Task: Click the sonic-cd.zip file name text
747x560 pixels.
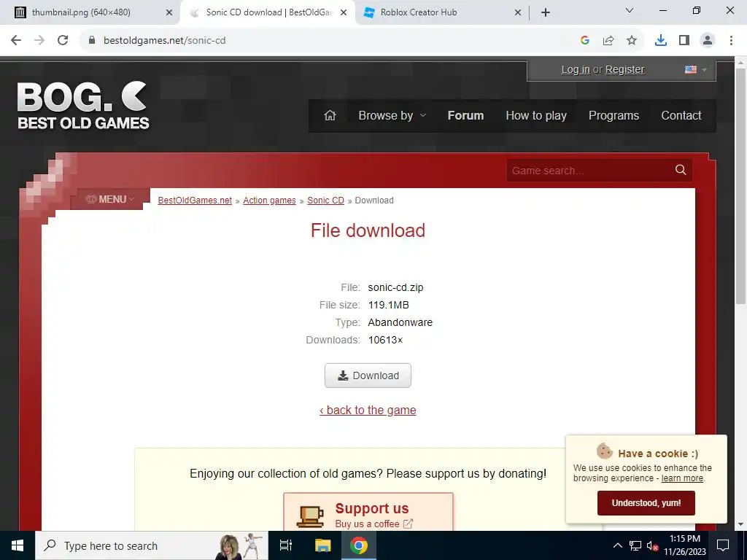Action: click(x=395, y=287)
